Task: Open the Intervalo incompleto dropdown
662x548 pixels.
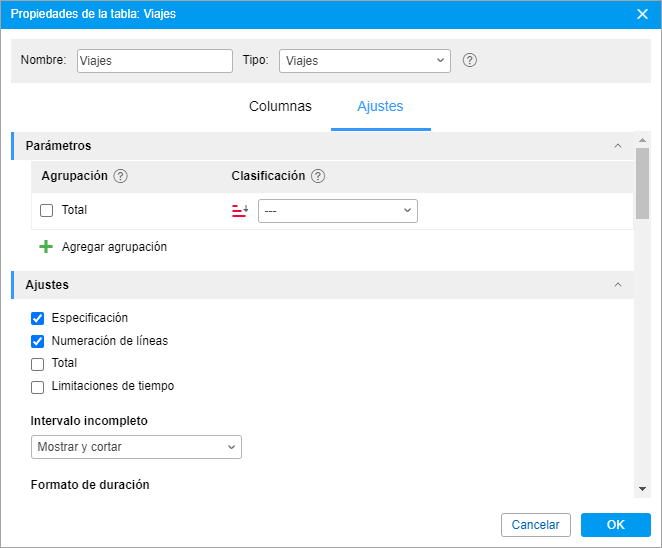Action: [x=136, y=447]
